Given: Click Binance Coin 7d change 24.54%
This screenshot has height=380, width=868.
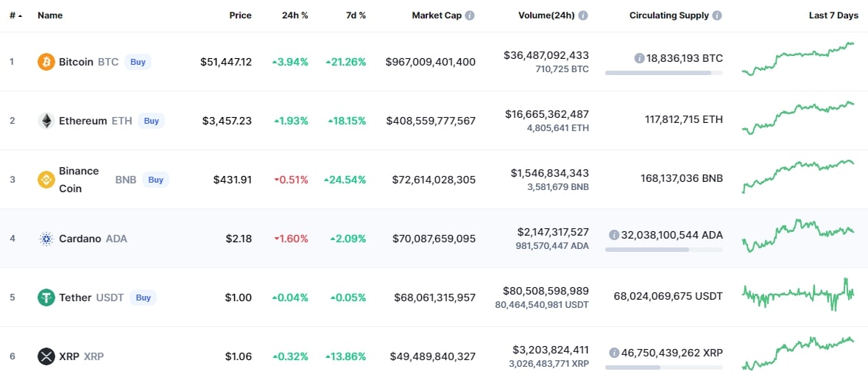Looking at the screenshot, I should click(x=345, y=180).
